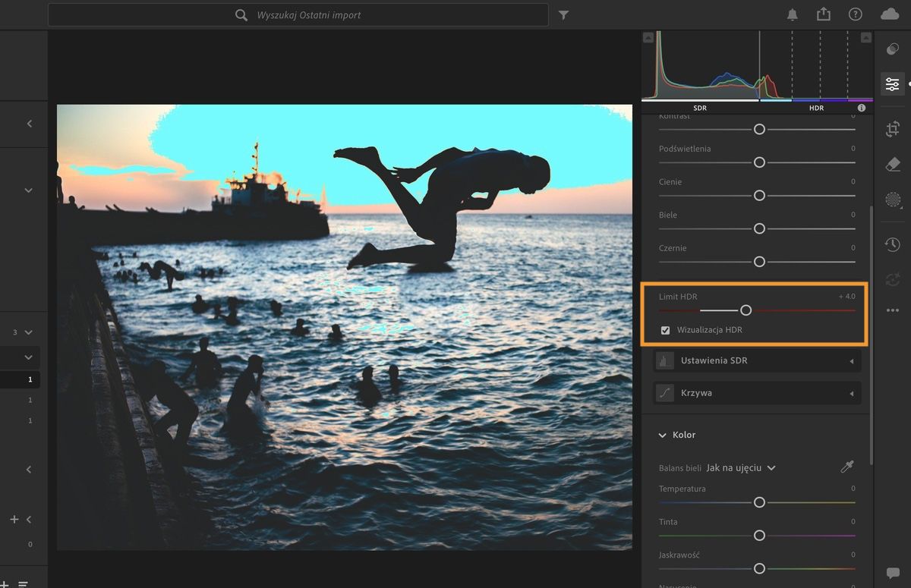Select the Crop and Rotate tool

pos(892,130)
